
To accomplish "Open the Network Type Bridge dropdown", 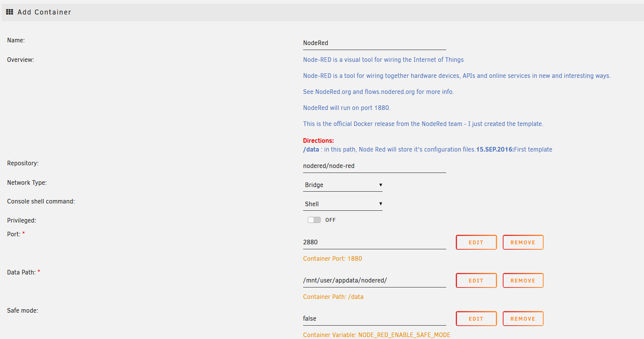I will pyautogui.click(x=343, y=185).
